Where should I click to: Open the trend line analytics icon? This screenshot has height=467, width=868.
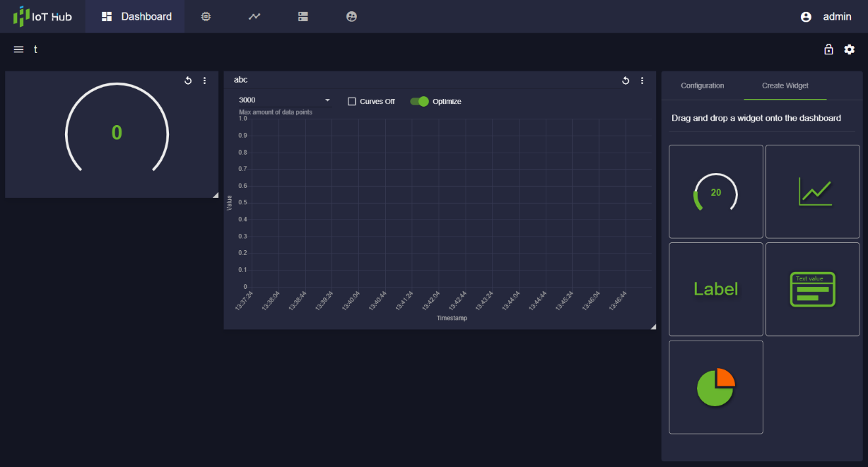(254, 16)
